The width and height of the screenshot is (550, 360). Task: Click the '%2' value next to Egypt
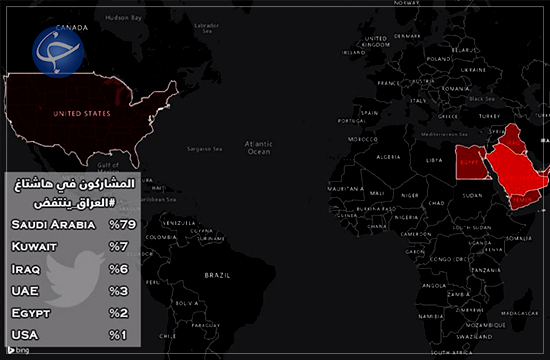(x=119, y=313)
